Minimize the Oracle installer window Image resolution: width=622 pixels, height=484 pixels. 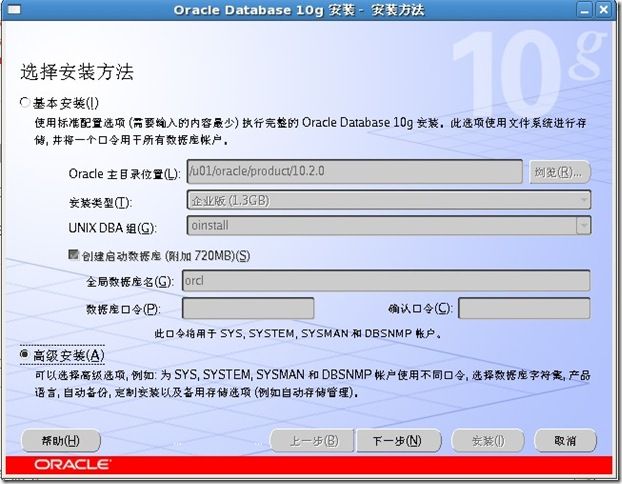584,10
